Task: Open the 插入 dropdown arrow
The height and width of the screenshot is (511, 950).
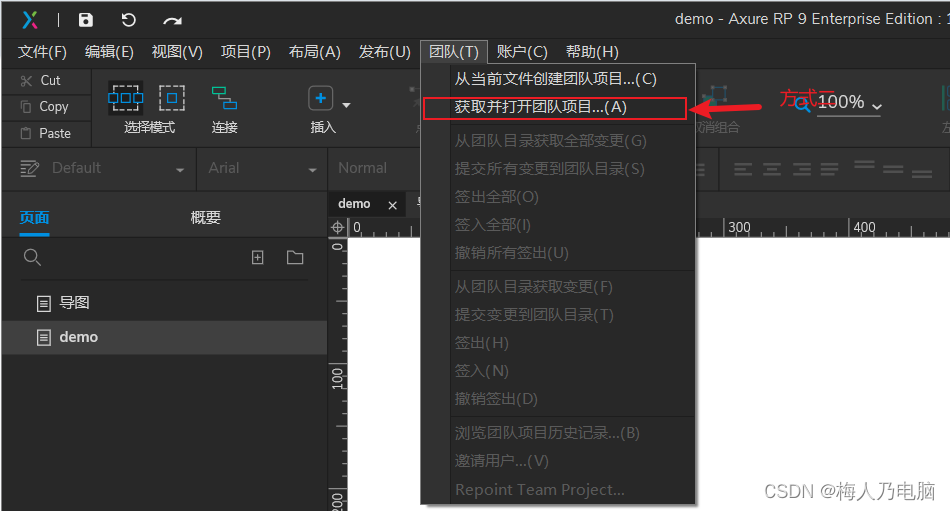Action: coord(347,105)
